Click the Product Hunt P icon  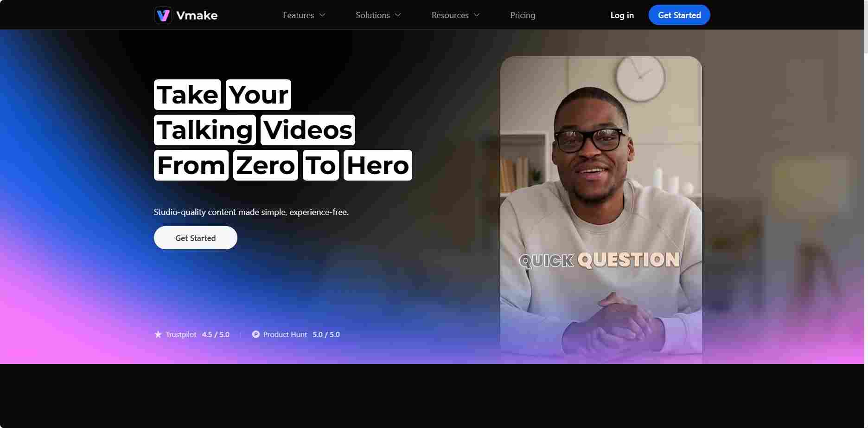[256, 334]
